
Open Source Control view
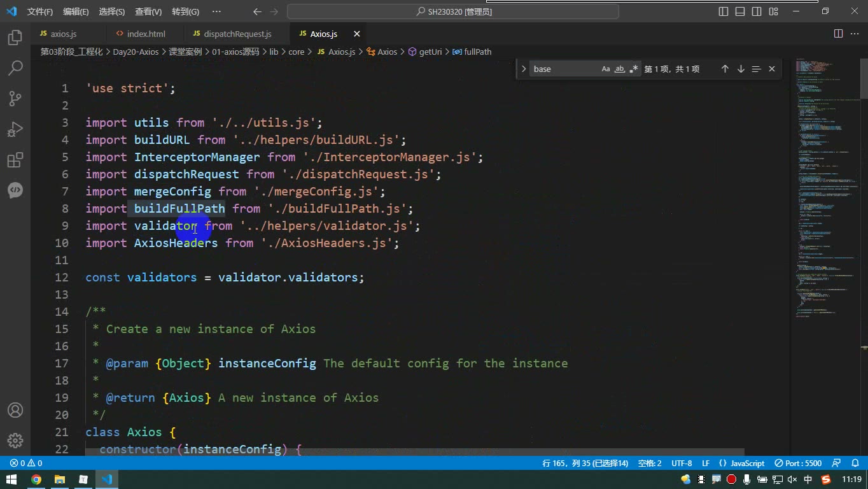point(15,98)
